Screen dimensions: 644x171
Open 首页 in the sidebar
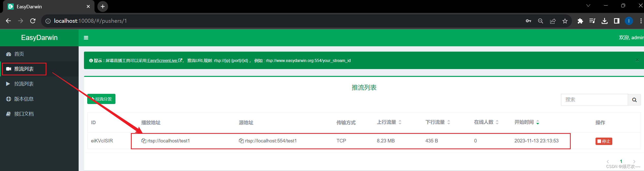39,54
